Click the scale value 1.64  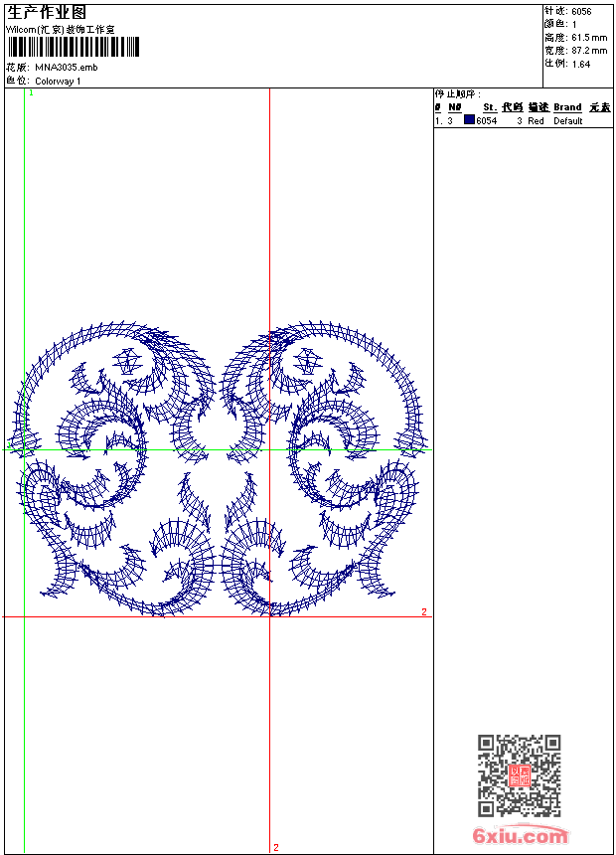click(581, 64)
